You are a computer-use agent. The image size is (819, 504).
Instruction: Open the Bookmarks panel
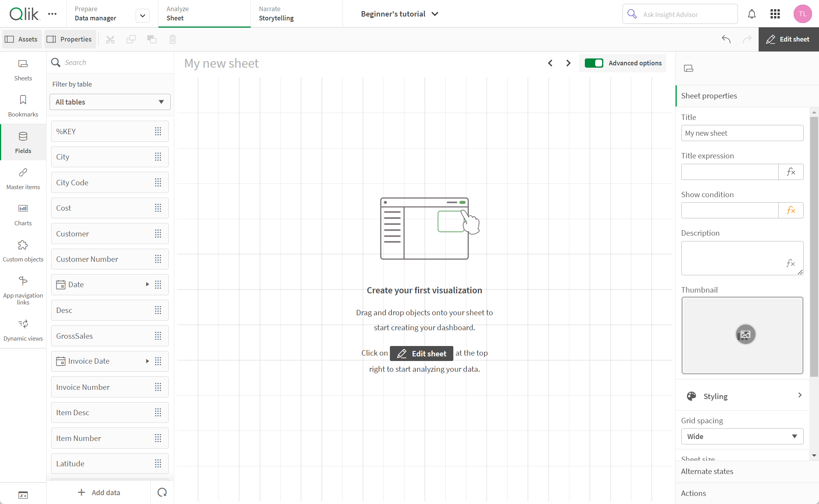[23, 106]
